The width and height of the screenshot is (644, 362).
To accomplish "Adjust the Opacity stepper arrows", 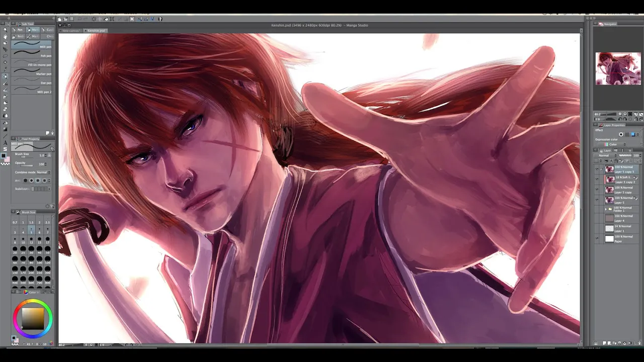I will 46,164.
